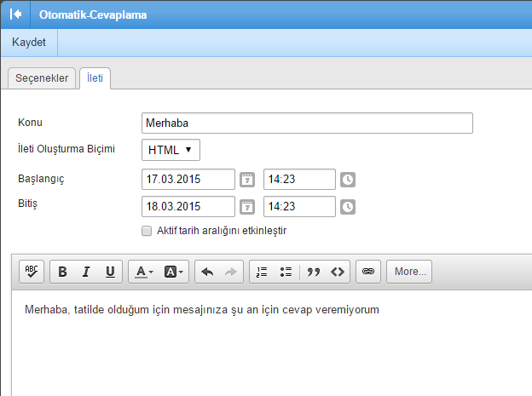Click the spell check icon in editor toolbar
532x396 pixels.
(x=32, y=272)
